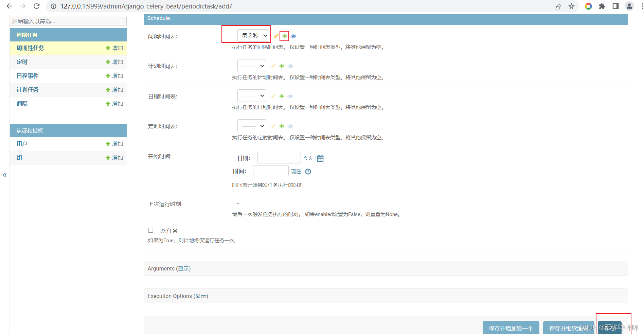Screen dimensions: 644x334
Task: Open the extensions puzzle icon
Action: (602, 6)
